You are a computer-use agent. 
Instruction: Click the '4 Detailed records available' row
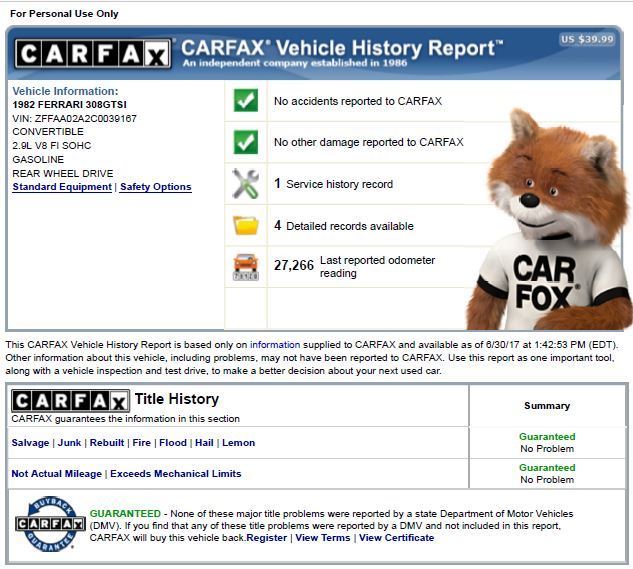[x=344, y=225]
